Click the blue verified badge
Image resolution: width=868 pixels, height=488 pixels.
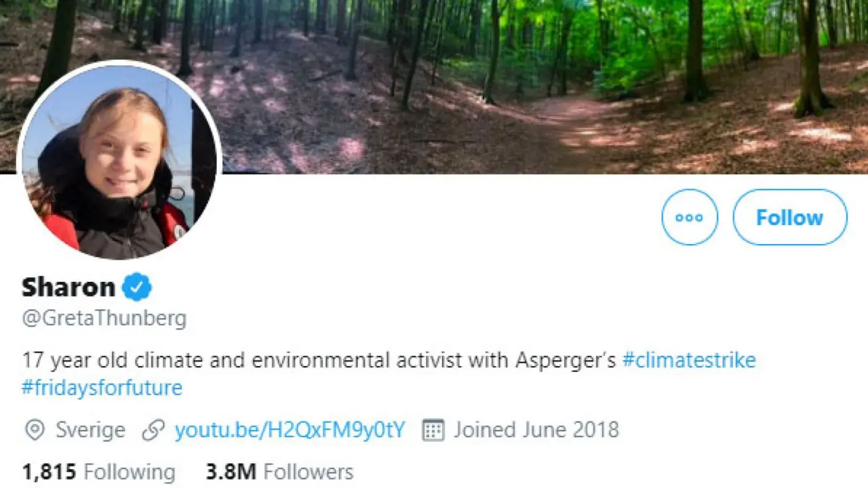(x=136, y=287)
